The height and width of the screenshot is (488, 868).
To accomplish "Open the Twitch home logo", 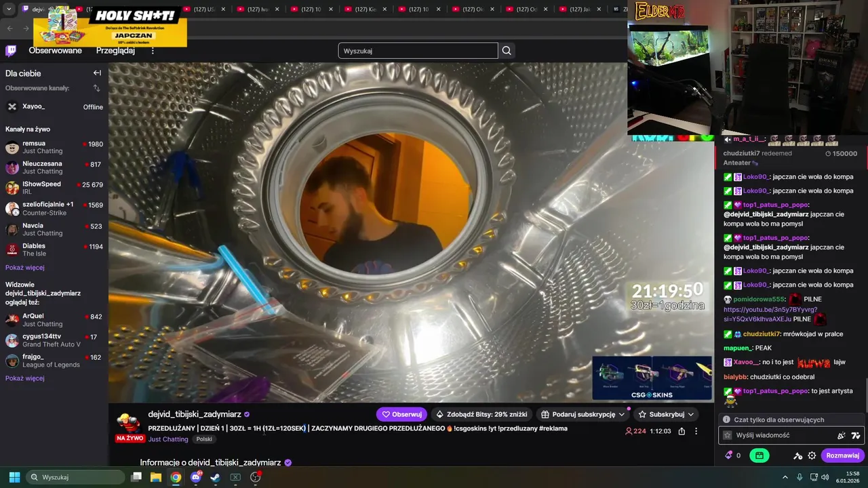I will [11, 51].
